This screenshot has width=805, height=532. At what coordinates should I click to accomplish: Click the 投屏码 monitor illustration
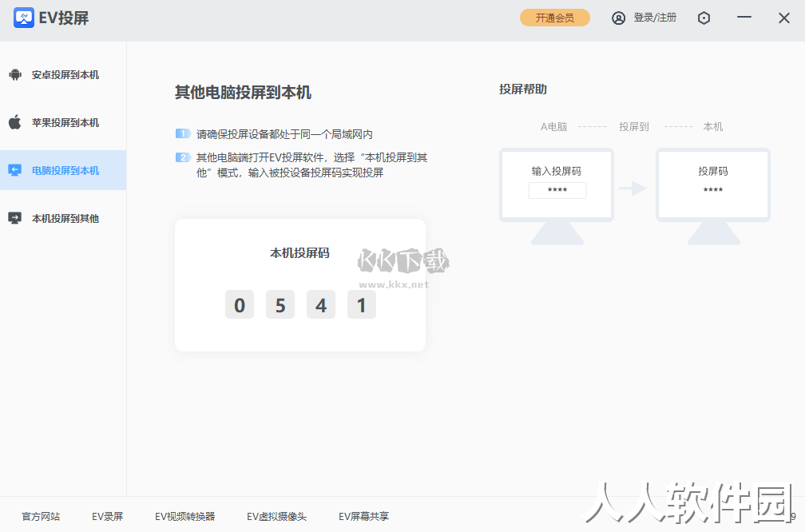pos(713,196)
